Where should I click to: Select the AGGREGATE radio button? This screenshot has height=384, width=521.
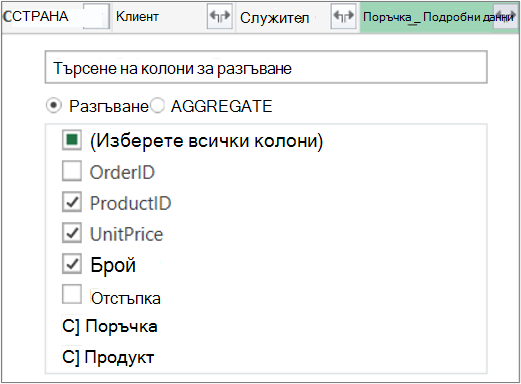[x=157, y=106]
